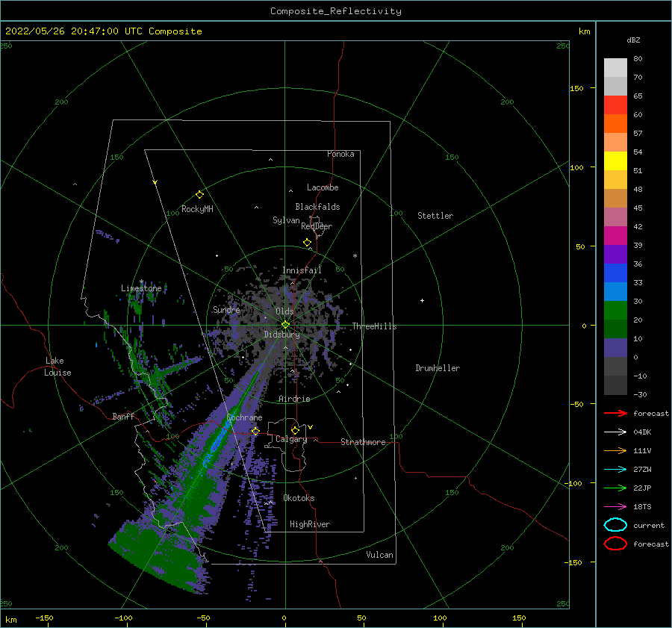Click the red 60 dBZ color swatch
Image resolution: width=672 pixels, height=628 pixels.
tap(615, 105)
